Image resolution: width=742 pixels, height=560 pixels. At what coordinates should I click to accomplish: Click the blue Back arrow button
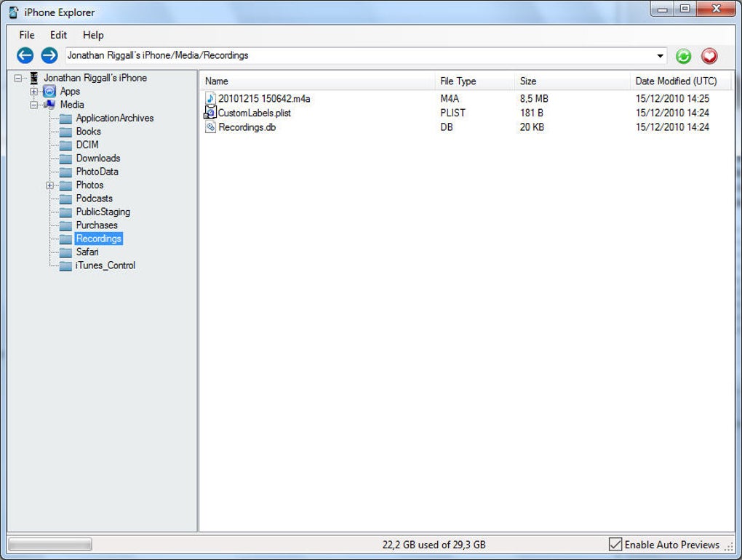(25, 55)
